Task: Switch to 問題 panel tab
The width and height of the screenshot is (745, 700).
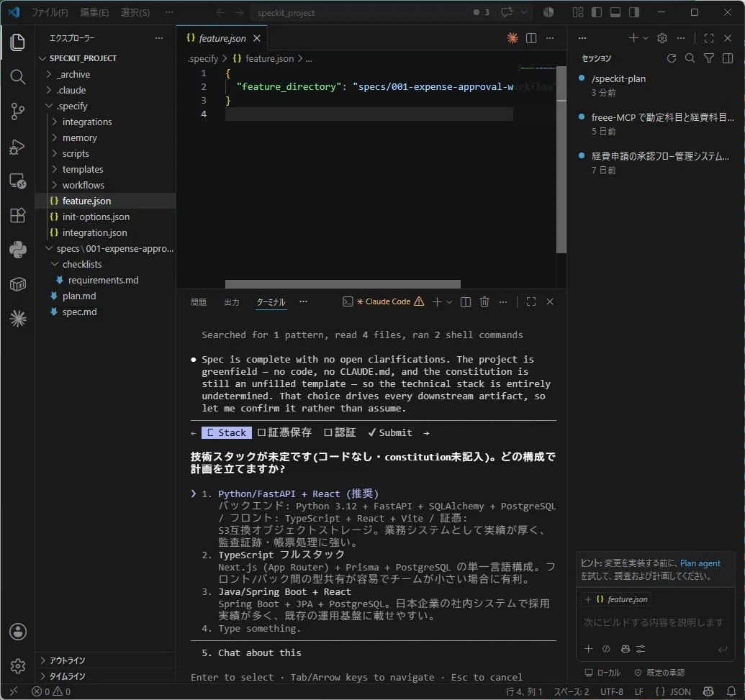Action: click(199, 302)
